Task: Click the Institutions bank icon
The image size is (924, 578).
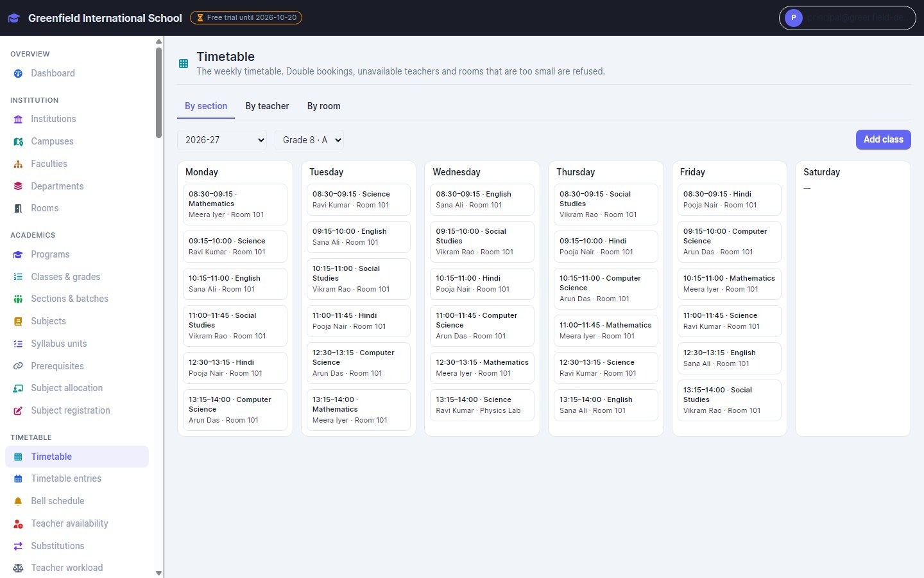Action: point(18,119)
